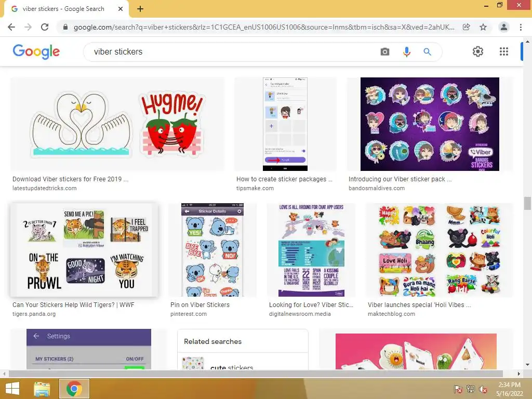Image resolution: width=532 pixels, height=399 pixels.
Task: Search by image using camera icon
Action: point(385,52)
